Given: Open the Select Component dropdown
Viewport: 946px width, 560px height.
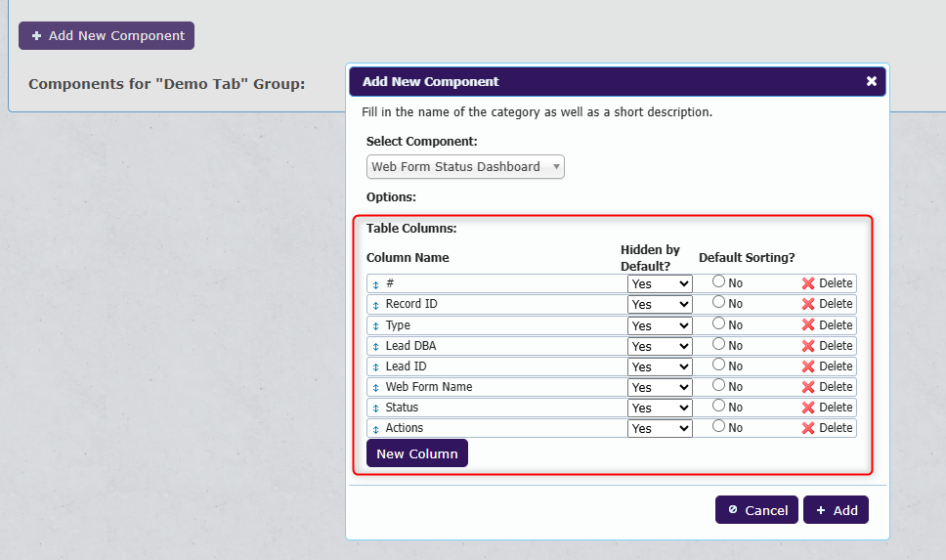Looking at the screenshot, I should 465,167.
